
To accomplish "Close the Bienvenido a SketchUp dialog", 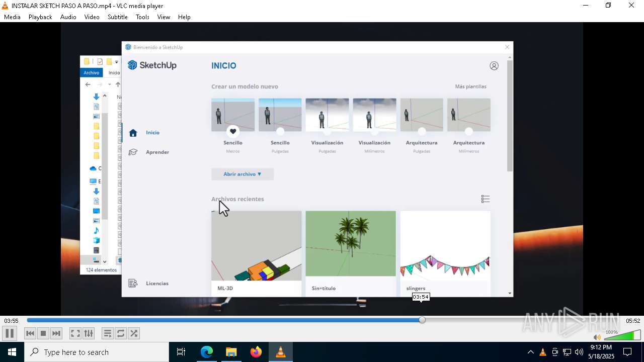I will (x=507, y=47).
